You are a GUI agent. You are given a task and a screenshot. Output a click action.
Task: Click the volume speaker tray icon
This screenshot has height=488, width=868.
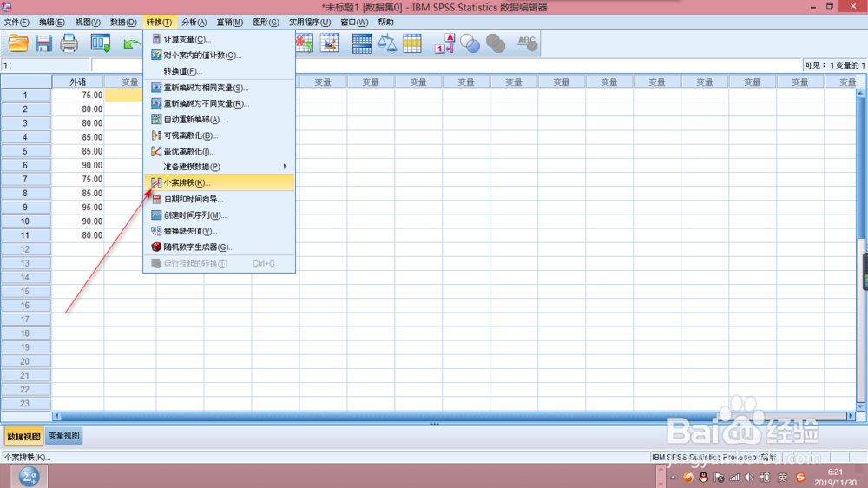(749, 477)
